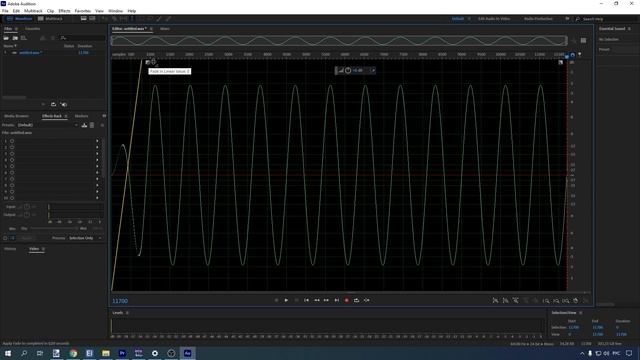This screenshot has height=360, width=640.
Task: Toggle power for effect slot 3
Action: [12, 153]
